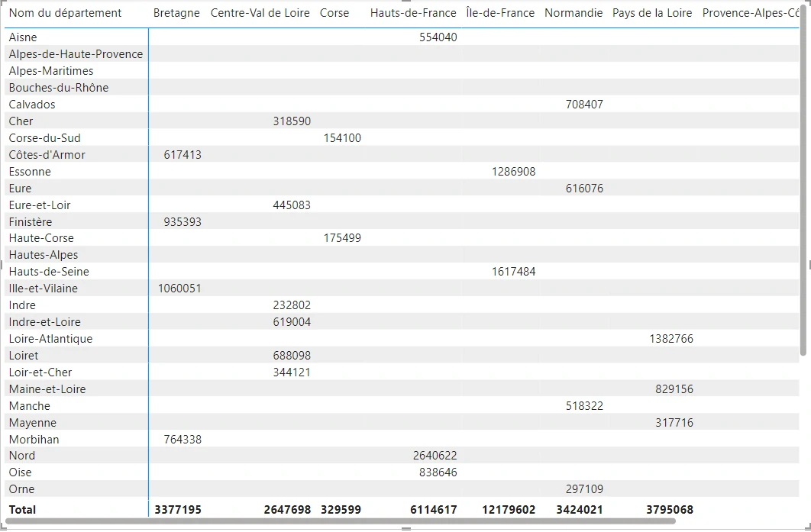The image size is (811, 532).
Task: Select the Maine-et-Loire value 829156
Action: coord(674,389)
